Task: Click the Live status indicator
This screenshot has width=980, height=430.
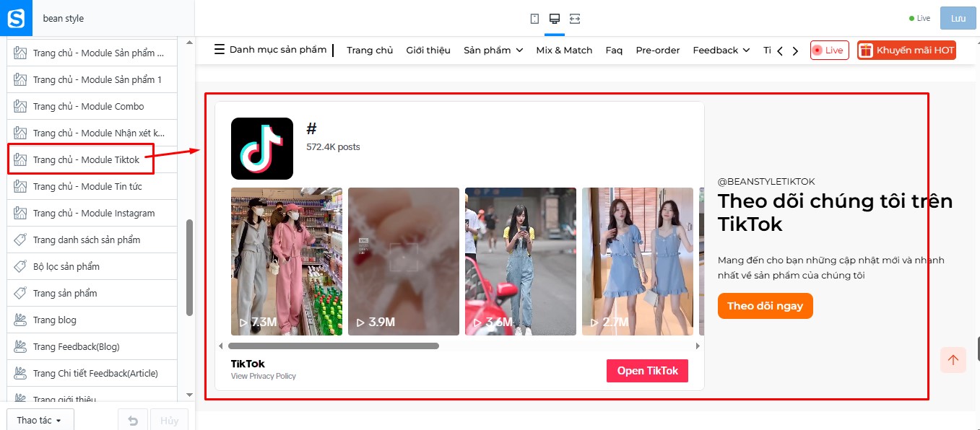Action: tap(919, 19)
